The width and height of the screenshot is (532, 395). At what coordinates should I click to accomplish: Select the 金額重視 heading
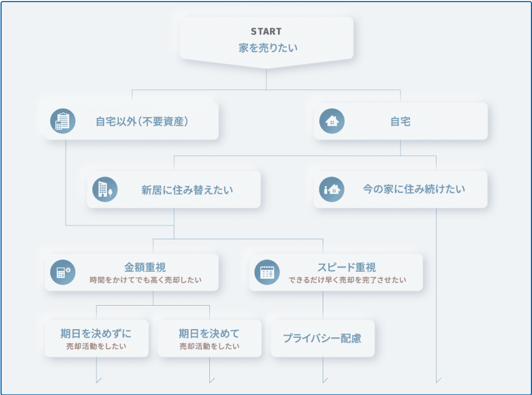(145, 268)
